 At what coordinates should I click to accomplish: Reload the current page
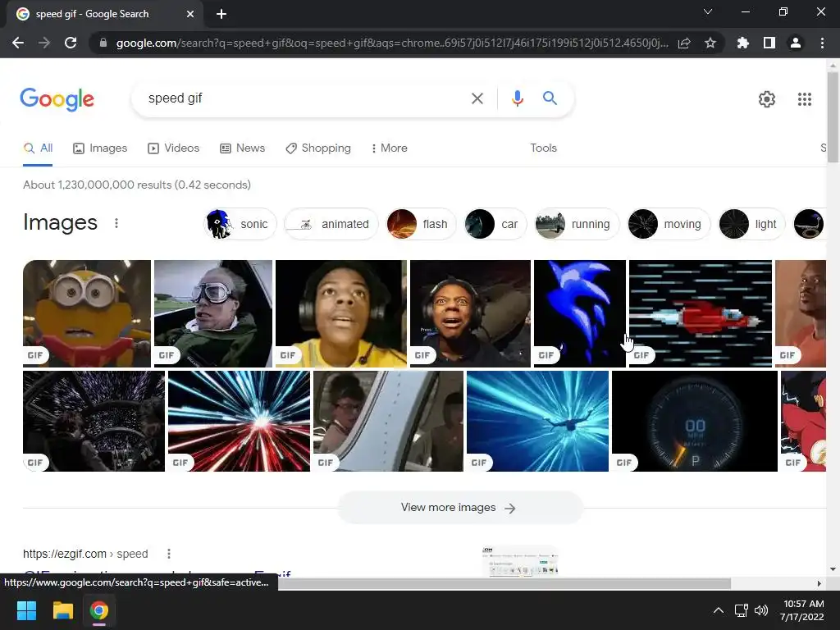(x=71, y=43)
